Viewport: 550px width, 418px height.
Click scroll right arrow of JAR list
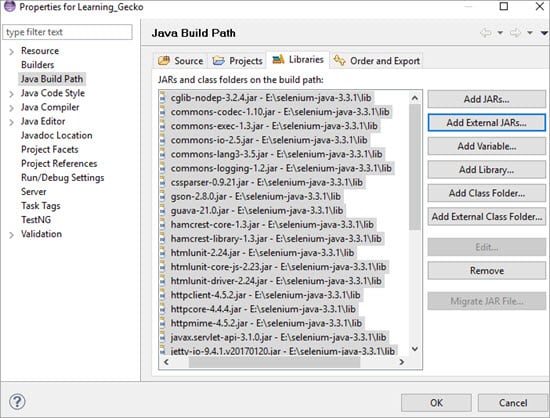[402, 362]
